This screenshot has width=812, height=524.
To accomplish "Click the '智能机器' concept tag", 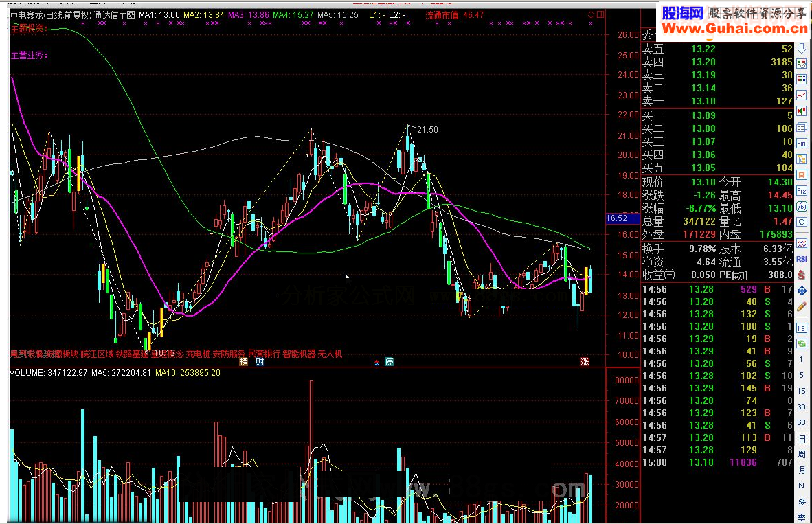I will coord(299,354).
